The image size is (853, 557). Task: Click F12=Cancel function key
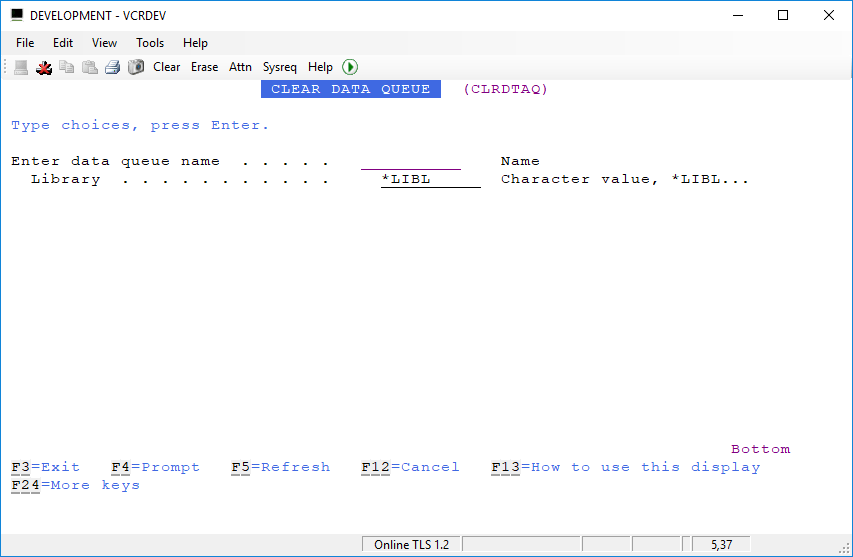pos(411,467)
